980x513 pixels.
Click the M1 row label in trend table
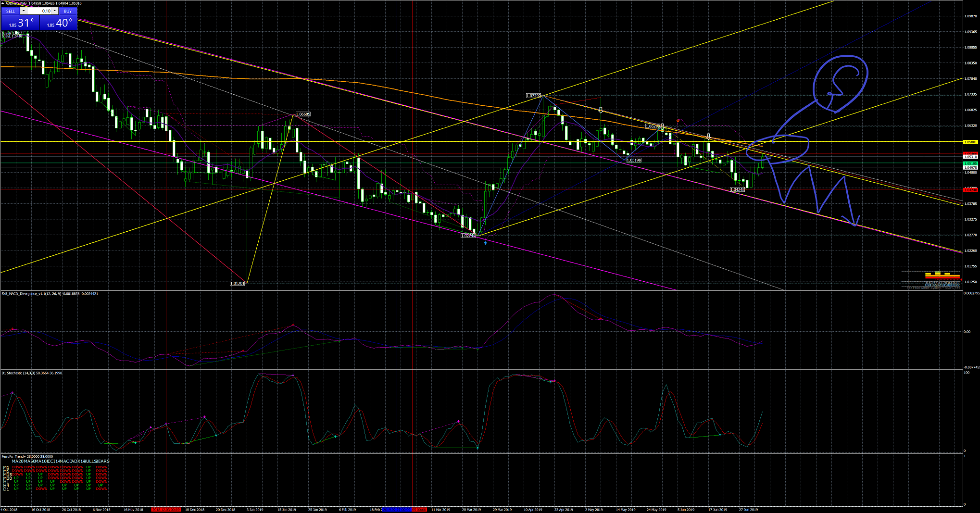(6, 467)
